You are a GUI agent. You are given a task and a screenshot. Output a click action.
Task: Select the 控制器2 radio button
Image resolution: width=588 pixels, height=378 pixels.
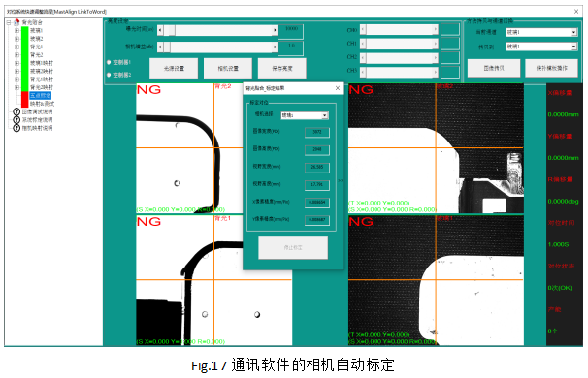point(109,75)
